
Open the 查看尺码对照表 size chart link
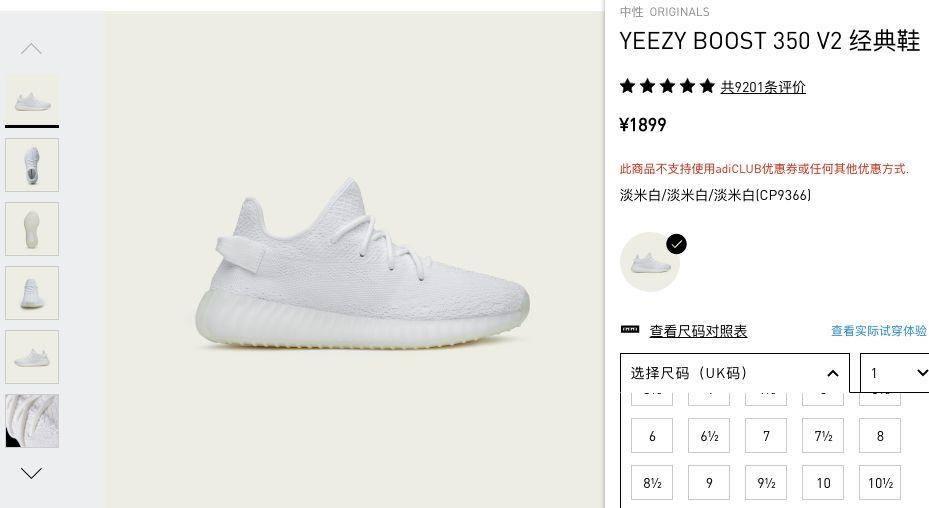[698, 331]
